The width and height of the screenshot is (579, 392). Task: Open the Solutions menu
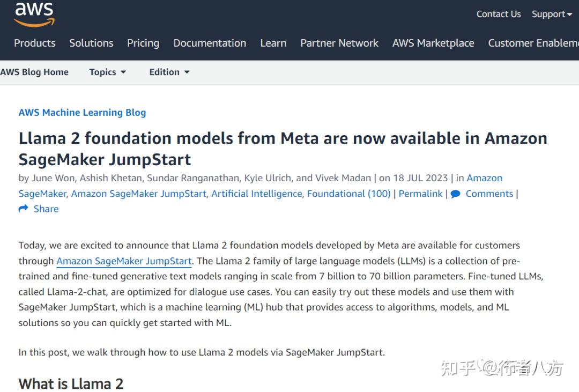coord(91,43)
